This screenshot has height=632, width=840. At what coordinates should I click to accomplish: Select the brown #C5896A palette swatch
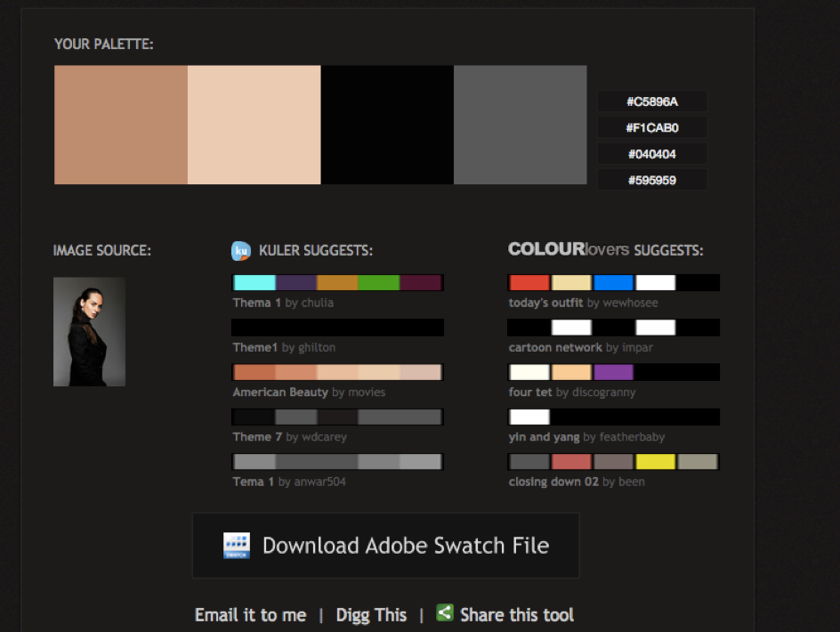click(x=121, y=125)
